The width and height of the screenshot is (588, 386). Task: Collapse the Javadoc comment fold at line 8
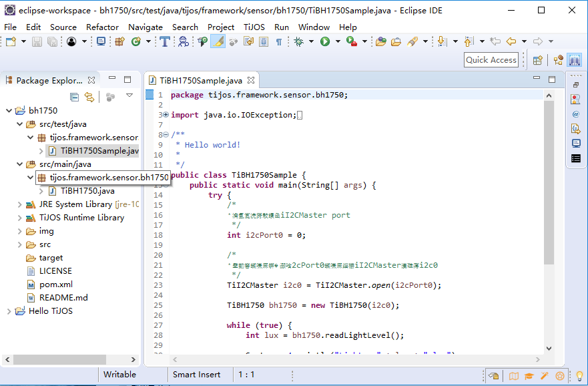pyautogui.click(x=166, y=135)
